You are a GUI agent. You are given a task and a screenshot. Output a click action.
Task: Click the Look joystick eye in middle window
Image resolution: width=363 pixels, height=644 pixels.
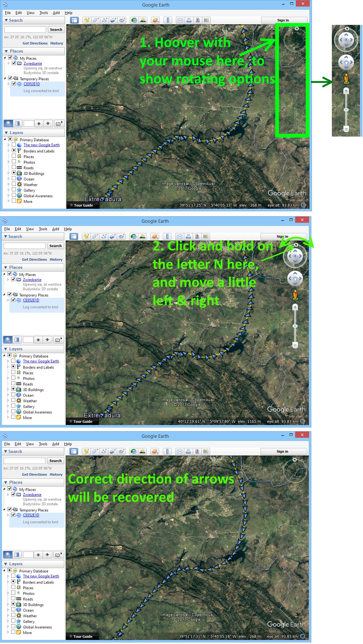(295, 256)
